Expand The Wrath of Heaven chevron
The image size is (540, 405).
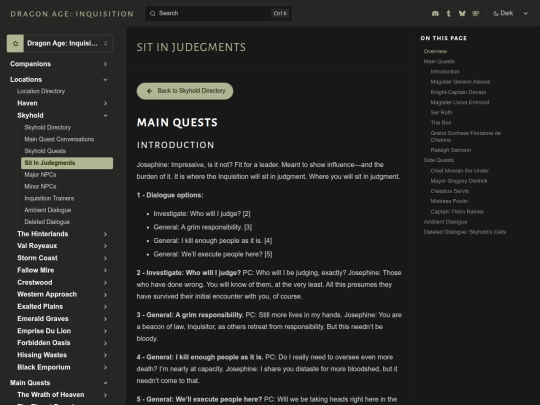coord(105,395)
